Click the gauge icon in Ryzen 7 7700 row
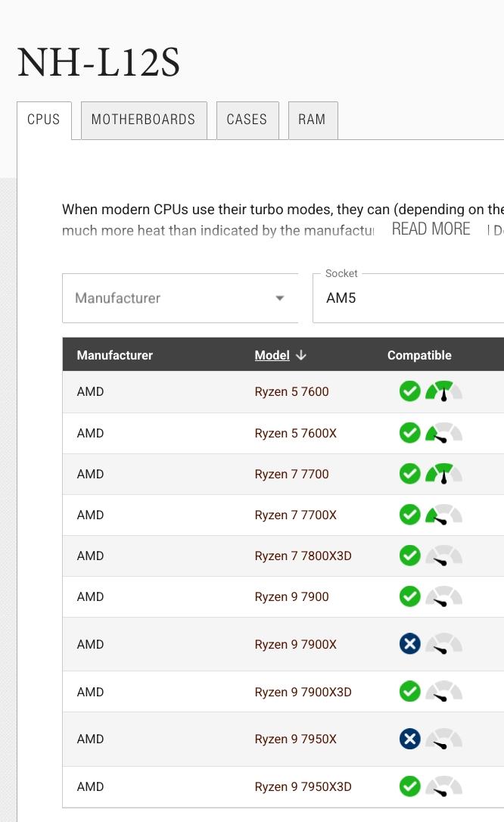Image resolution: width=504 pixels, height=822 pixels. coord(443,474)
